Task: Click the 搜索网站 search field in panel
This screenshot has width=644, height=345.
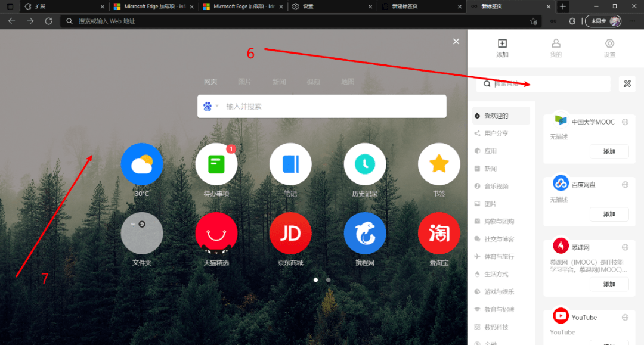Action: click(x=543, y=83)
